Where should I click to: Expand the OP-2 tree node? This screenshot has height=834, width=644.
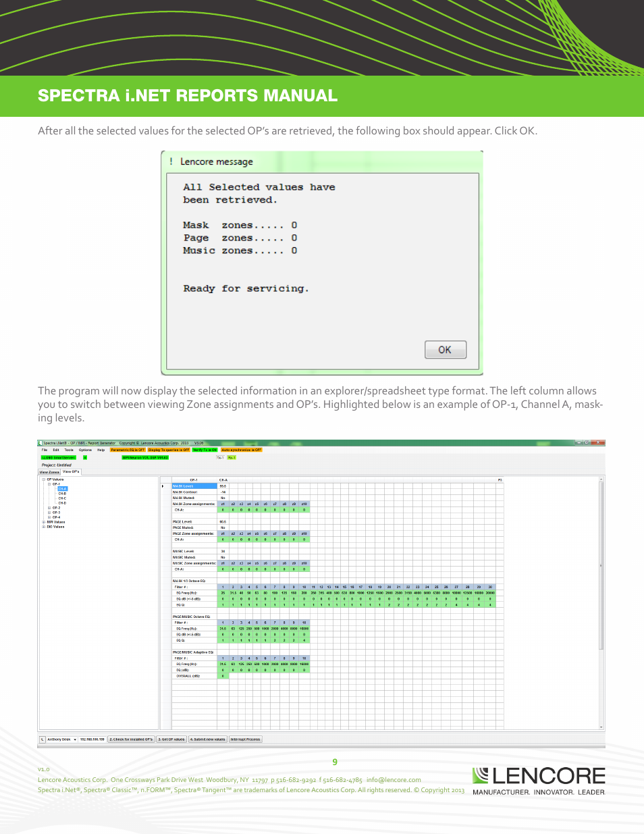pos(49,508)
